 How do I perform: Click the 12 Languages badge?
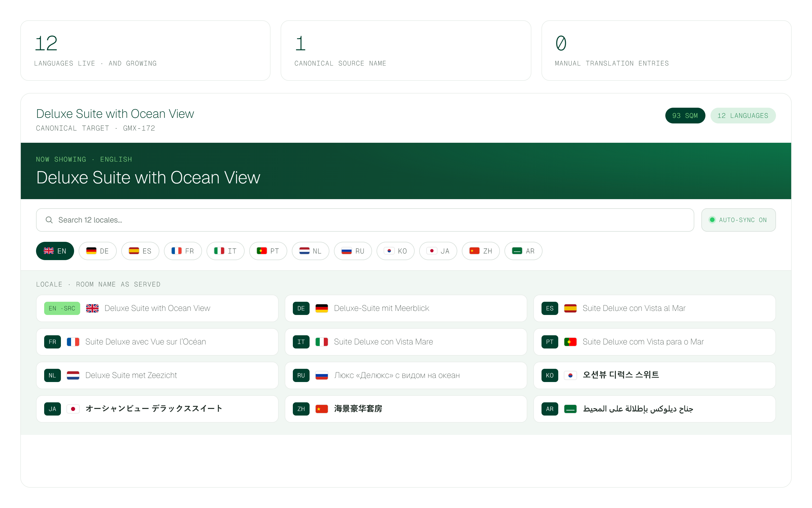743,116
